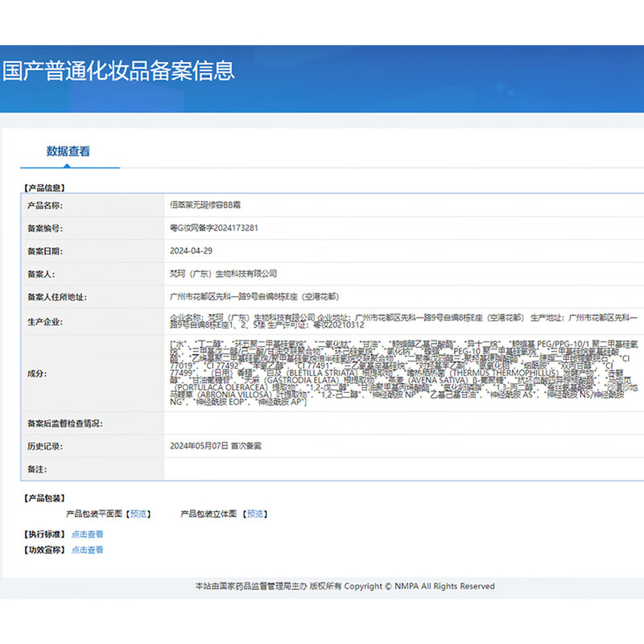
Task: Click the 国产普通化妆品备案信息 page title
Action: pos(118,71)
